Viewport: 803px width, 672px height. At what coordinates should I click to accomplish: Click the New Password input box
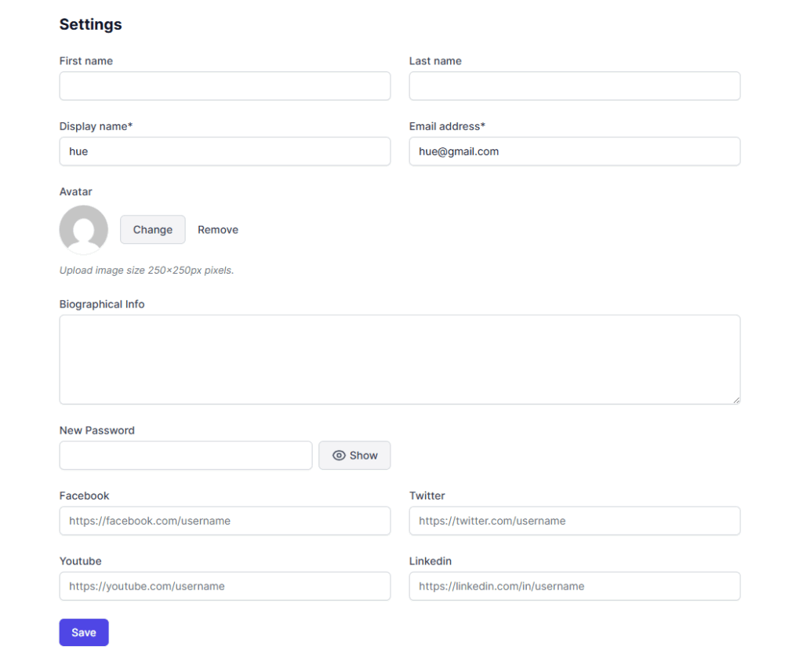pyautogui.click(x=186, y=456)
